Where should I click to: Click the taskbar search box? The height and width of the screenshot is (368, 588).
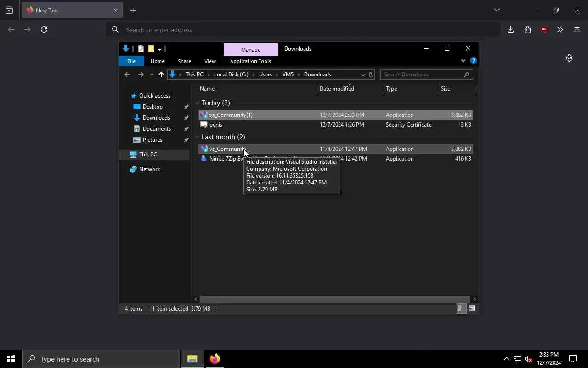click(101, 359)
